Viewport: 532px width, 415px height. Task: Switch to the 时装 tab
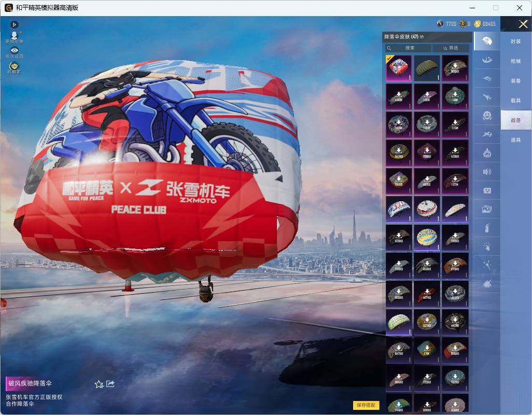(516, 41)
